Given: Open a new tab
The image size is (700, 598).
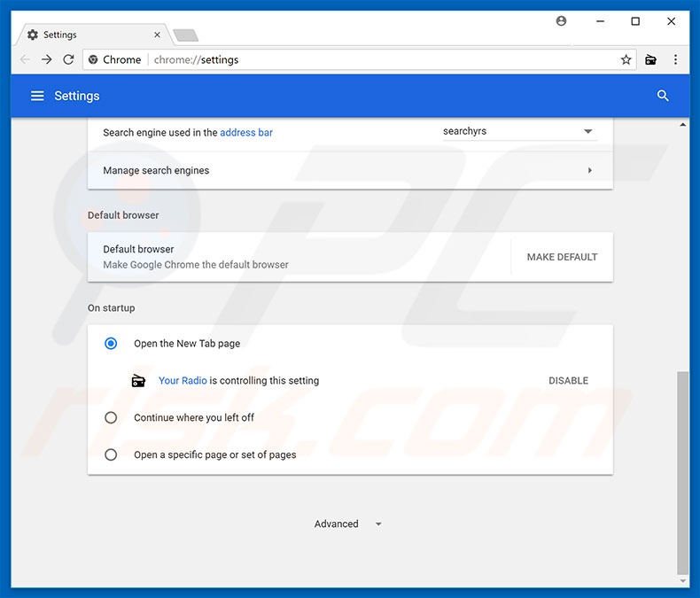Looking at the screenshot, I should [x=185, y=35].
